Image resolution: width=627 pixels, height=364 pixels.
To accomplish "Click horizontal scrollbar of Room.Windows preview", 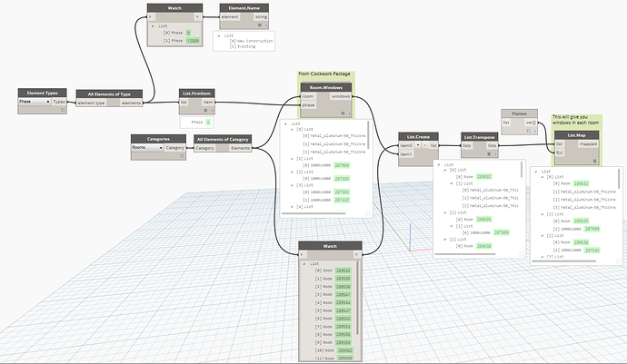I will click(x=313, y=213).
